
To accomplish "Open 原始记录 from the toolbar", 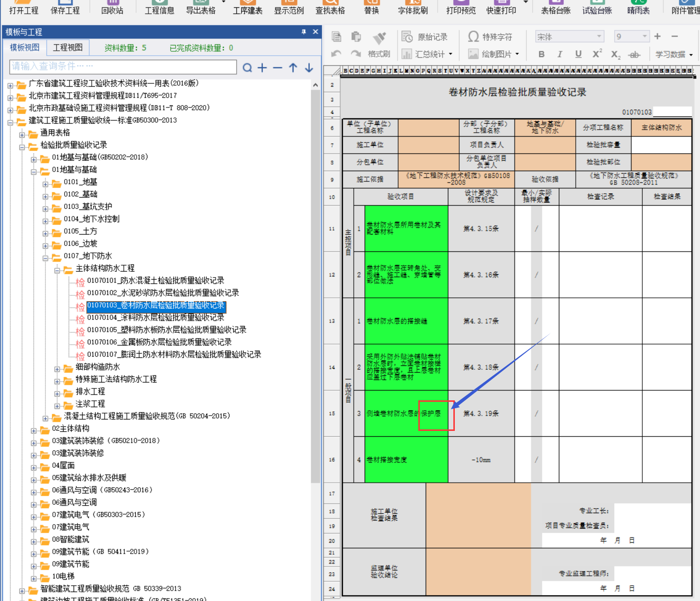I will tap(425, 37).
